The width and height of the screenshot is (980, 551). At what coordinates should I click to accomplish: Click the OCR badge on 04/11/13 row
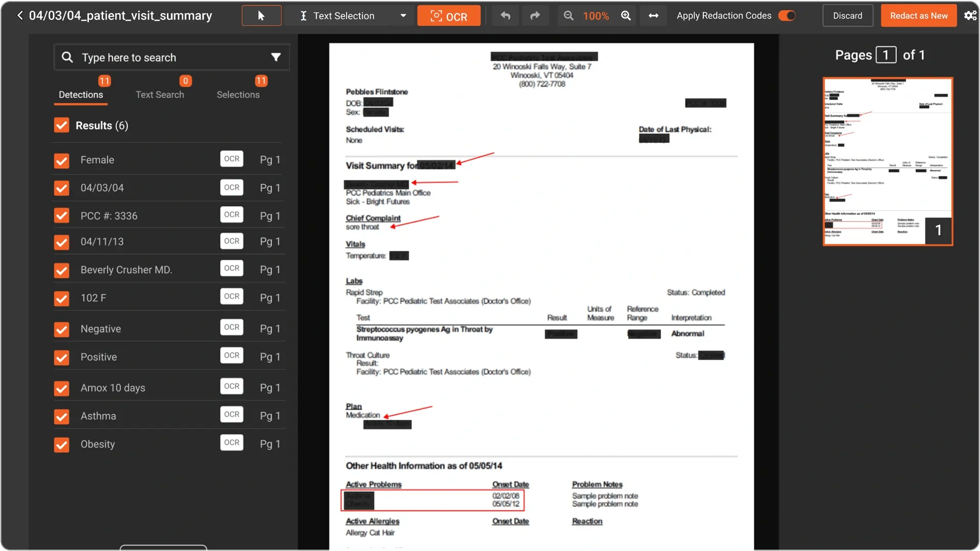pyautogui.click(x=232, y=241)
